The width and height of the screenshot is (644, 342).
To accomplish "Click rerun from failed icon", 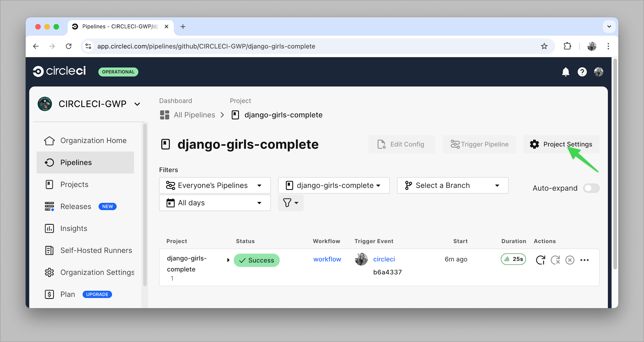I will (x=555, y=260).
